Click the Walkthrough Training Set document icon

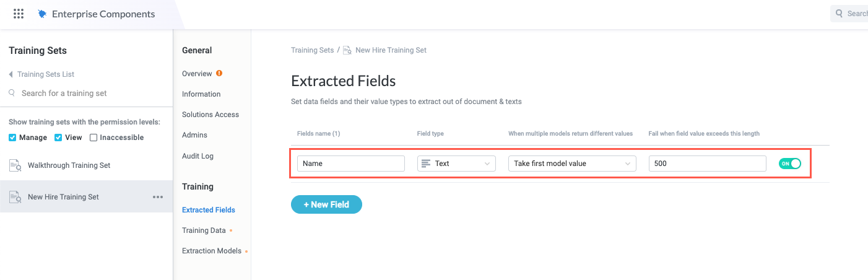(x=15, y=165)
